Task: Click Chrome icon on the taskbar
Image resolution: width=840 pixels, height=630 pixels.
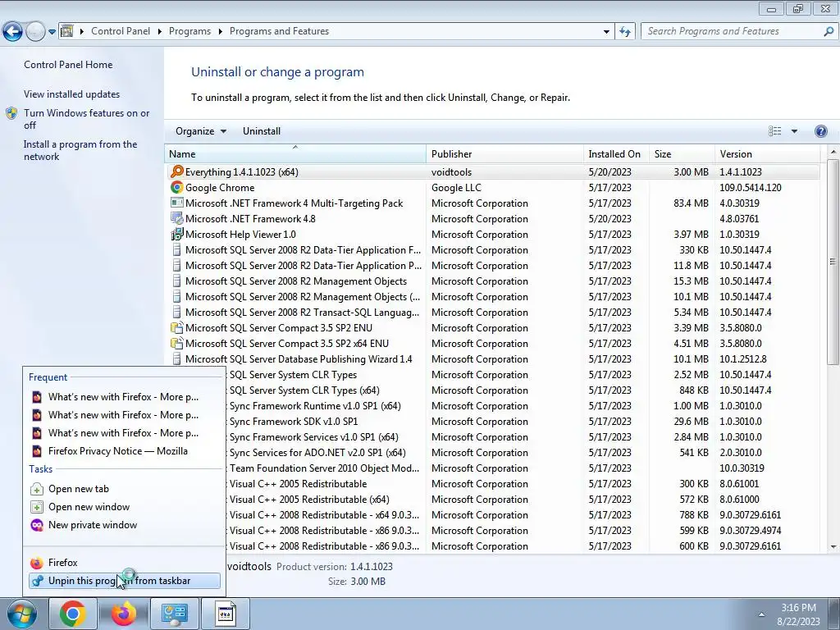Action: [73, 614]
